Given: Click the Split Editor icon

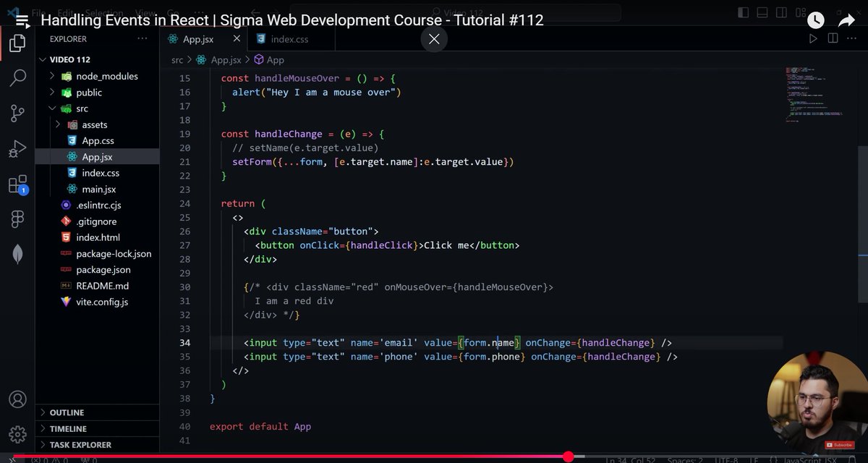Looking at the screenshot, I should pos(833,39).
